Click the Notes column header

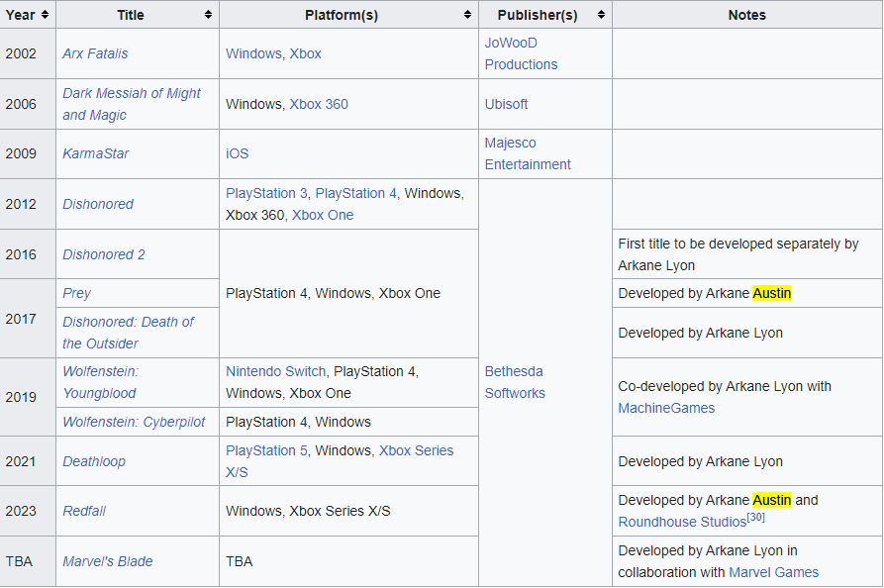coord(747,15)
